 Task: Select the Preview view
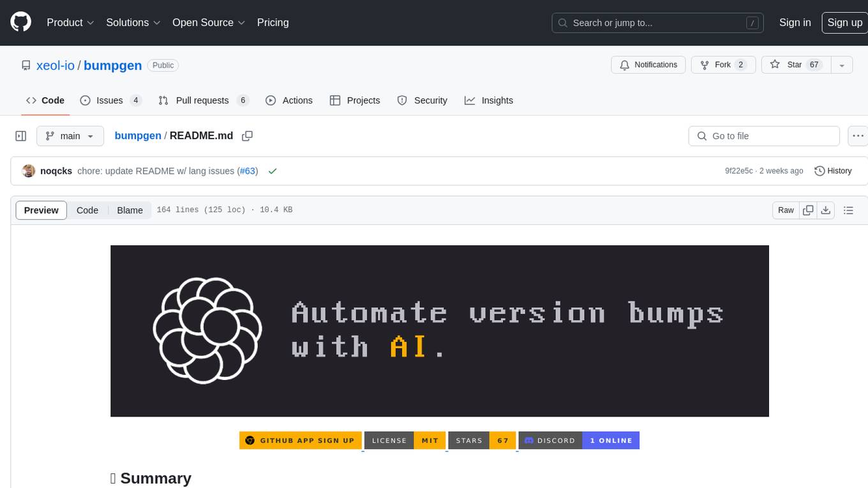pos(41,210)
